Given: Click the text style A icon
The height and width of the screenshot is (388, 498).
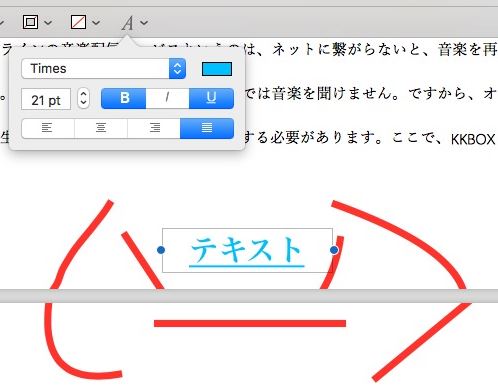Looking at the screenshot, I should pos(127,23).
